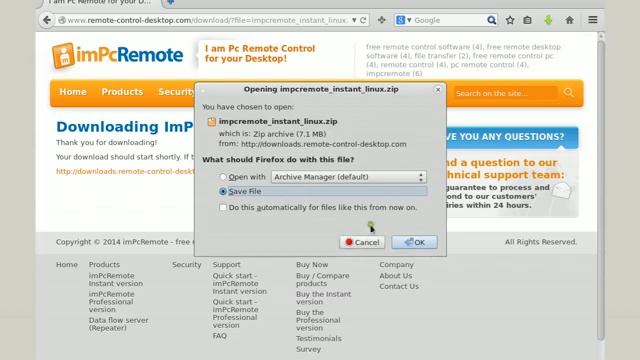This screenshot has width=640, height=360.
Task: Open the Security menu in orange navbar
Action: [176, 92]
